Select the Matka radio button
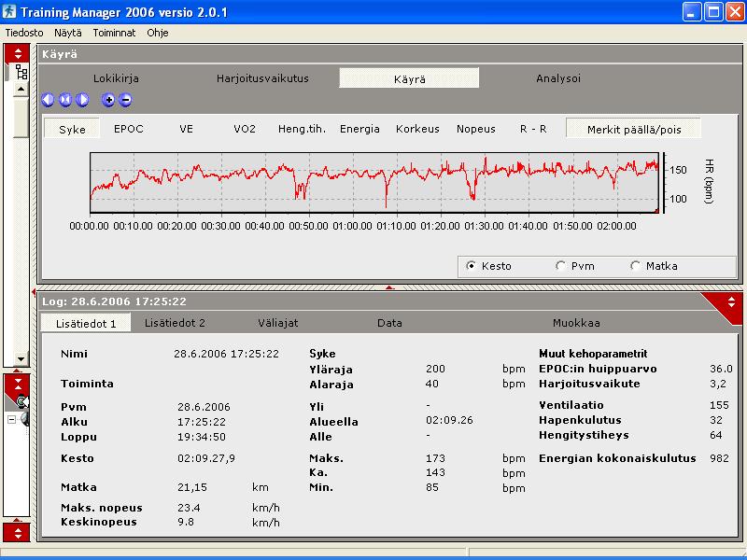 point(636,266)
